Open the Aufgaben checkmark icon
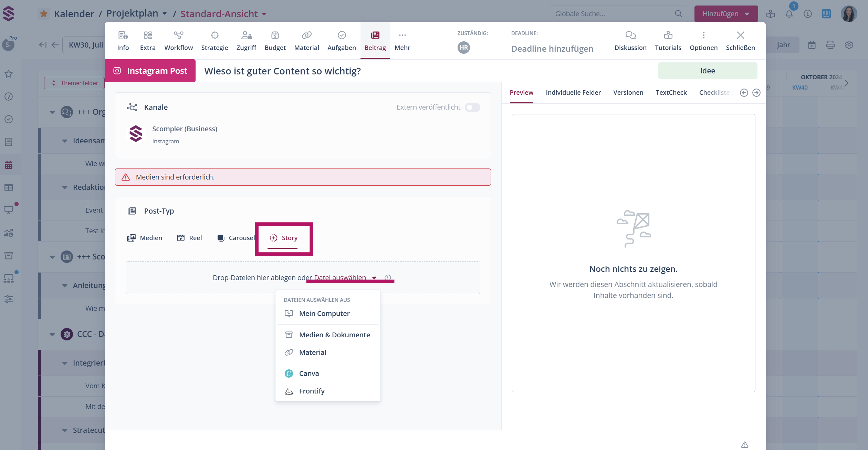This screenshot has width=868, height=450. point(342,35)
